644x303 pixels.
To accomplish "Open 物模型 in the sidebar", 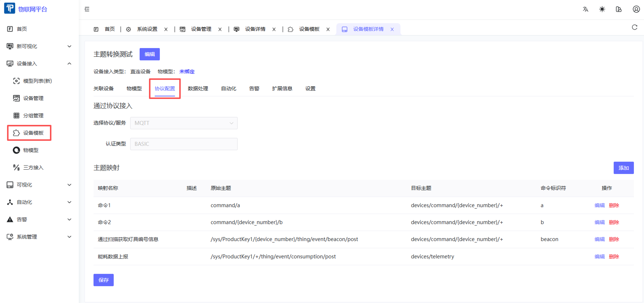I will (x=31, y=150).
